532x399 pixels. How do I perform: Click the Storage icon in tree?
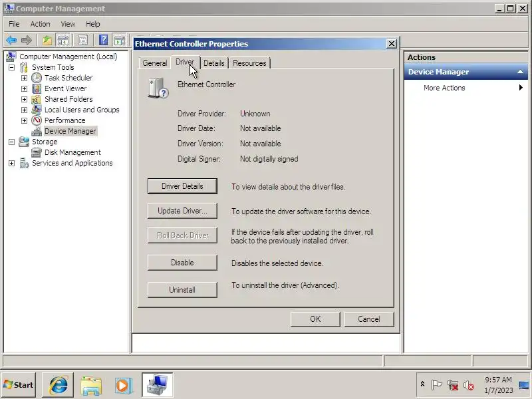[24, 142]
